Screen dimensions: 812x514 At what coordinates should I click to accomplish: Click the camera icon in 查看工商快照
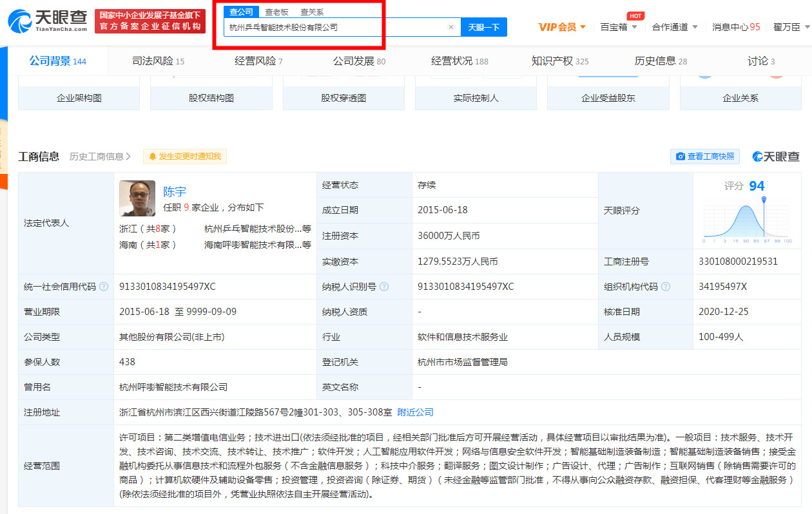[x=681, y=157]
